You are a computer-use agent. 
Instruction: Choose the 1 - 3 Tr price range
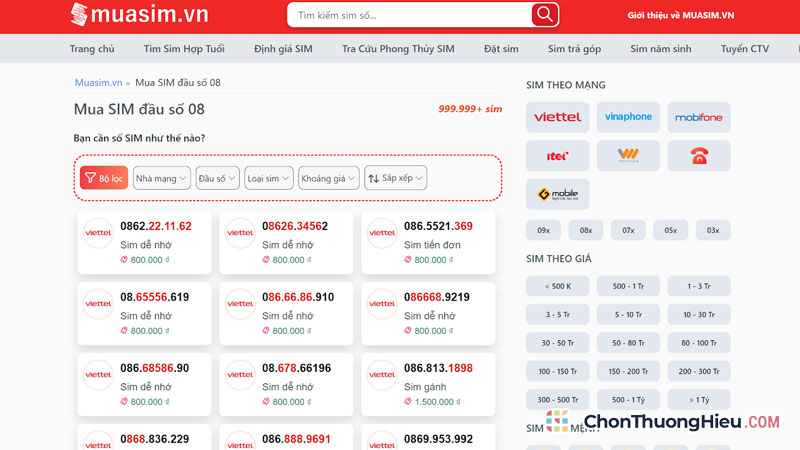(x=698, y=286)
